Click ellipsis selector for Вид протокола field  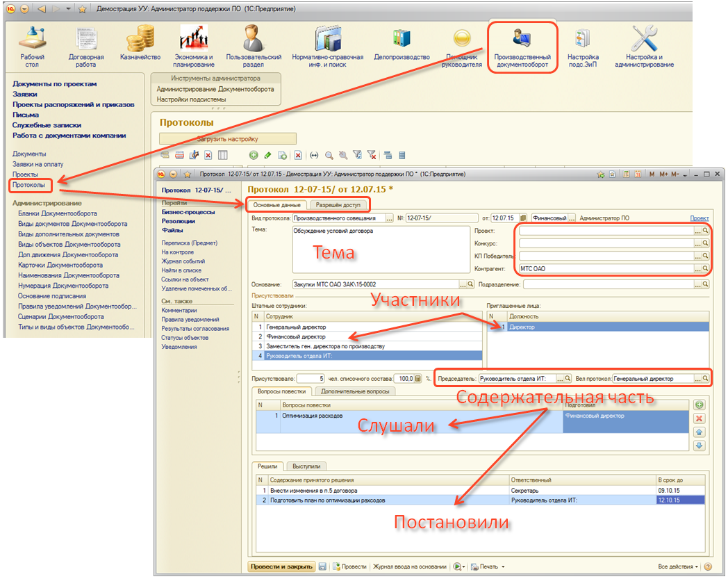[x=389, y=218]
